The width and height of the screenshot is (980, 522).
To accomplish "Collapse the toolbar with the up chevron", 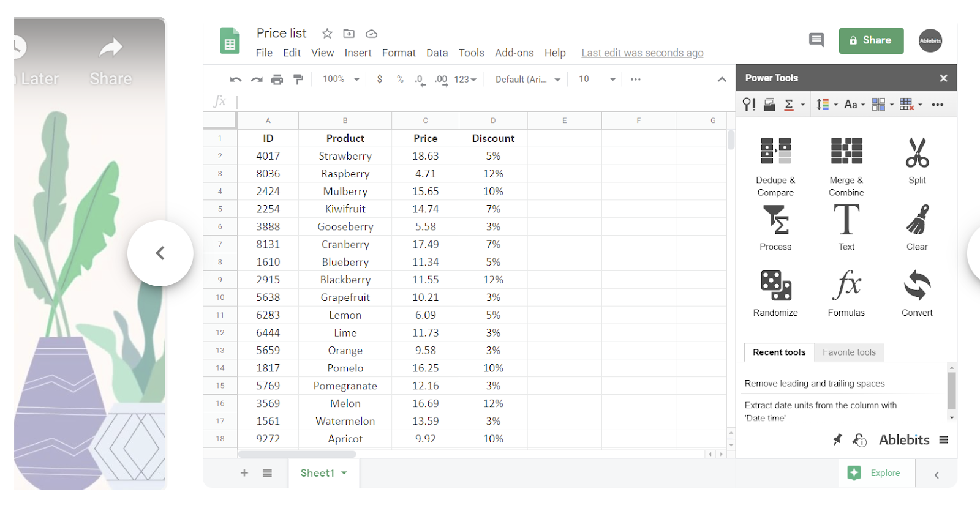I will (722, 80).
